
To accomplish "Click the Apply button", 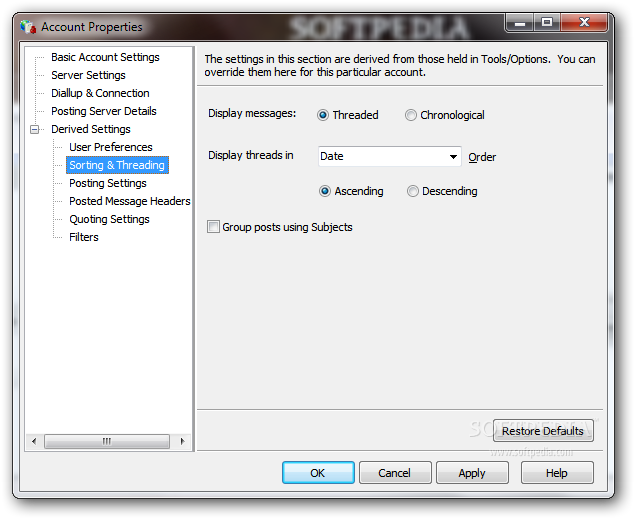I will 472,473.
